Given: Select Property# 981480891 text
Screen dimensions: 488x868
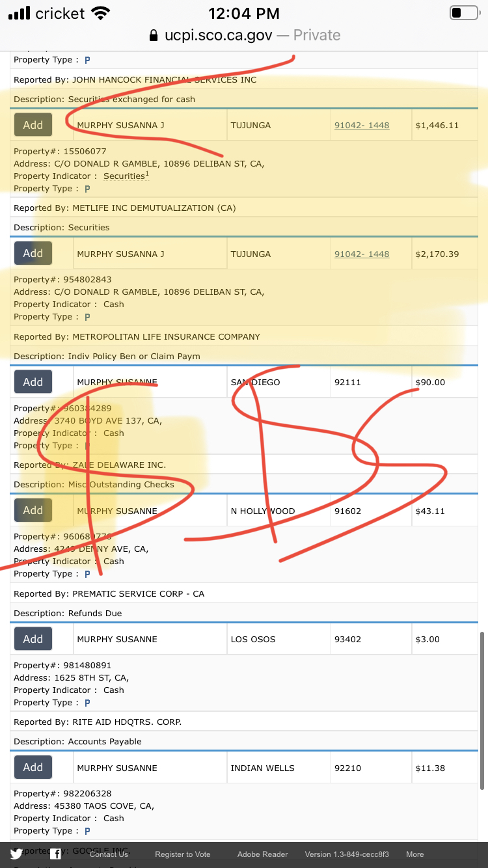Looking at the screenshot, I should (62, 665).
